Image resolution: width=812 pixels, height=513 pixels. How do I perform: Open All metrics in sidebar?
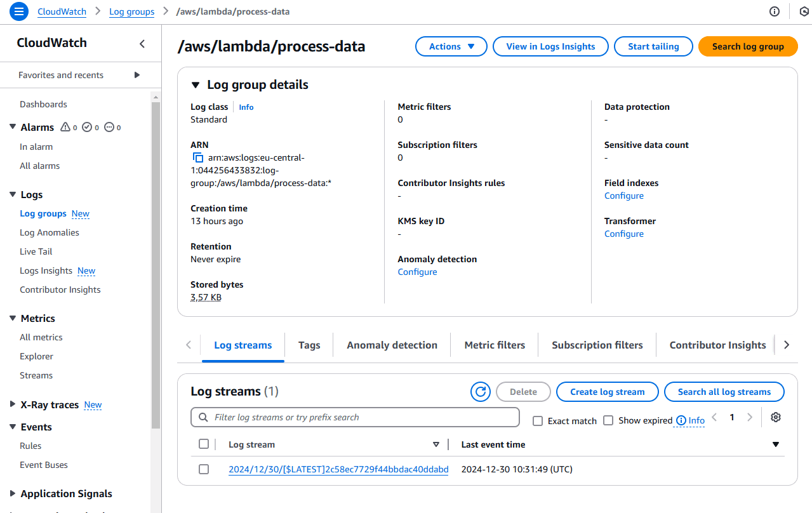click(41, 337)
